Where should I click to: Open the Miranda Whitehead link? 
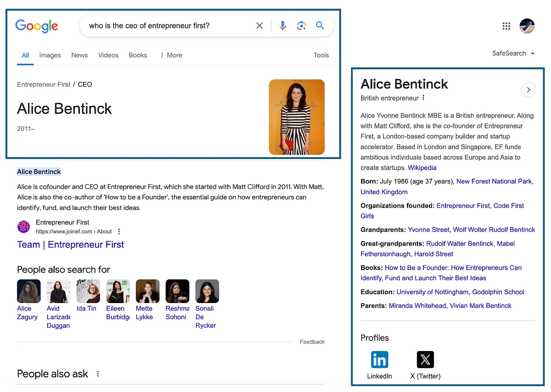(417, 306)
